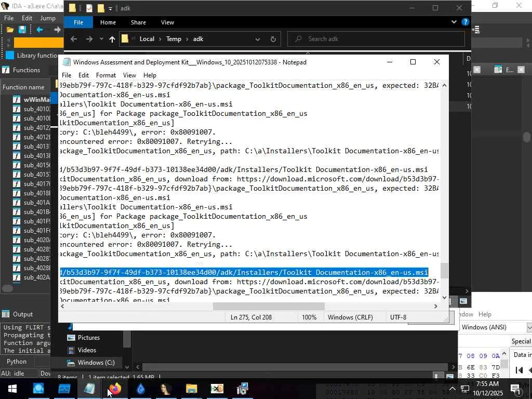The height and width of the screenshot is (399, 532).
Task: Click Temp in Explorer breadcrumb
Action: (174, 39)
